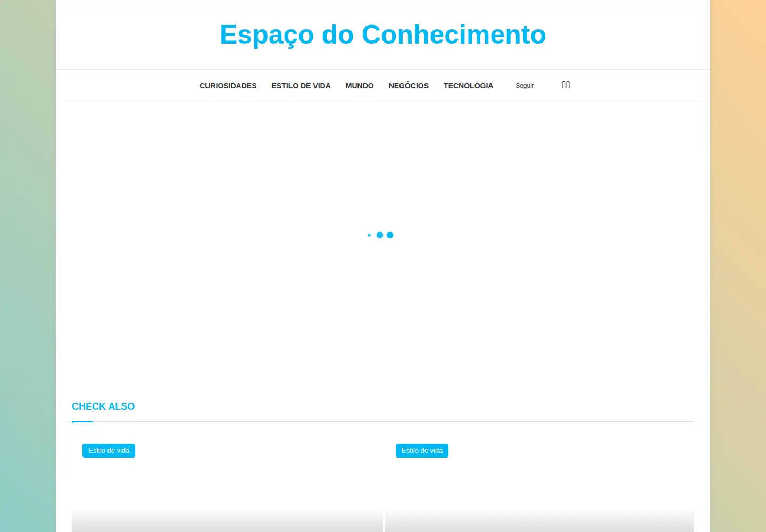Click the Seguir link
Viewport: 766px width, 532px height.
click(524, 86)
